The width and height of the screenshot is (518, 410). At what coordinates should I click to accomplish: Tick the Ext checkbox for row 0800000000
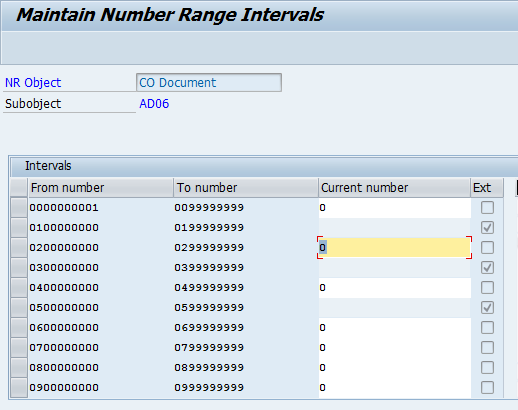(x=487, y=368)
